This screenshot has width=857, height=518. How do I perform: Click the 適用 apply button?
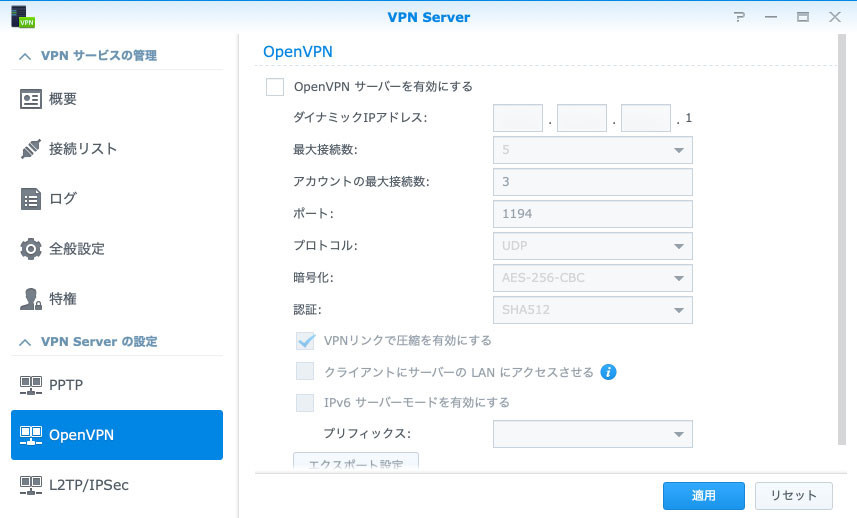click(703, 496)
